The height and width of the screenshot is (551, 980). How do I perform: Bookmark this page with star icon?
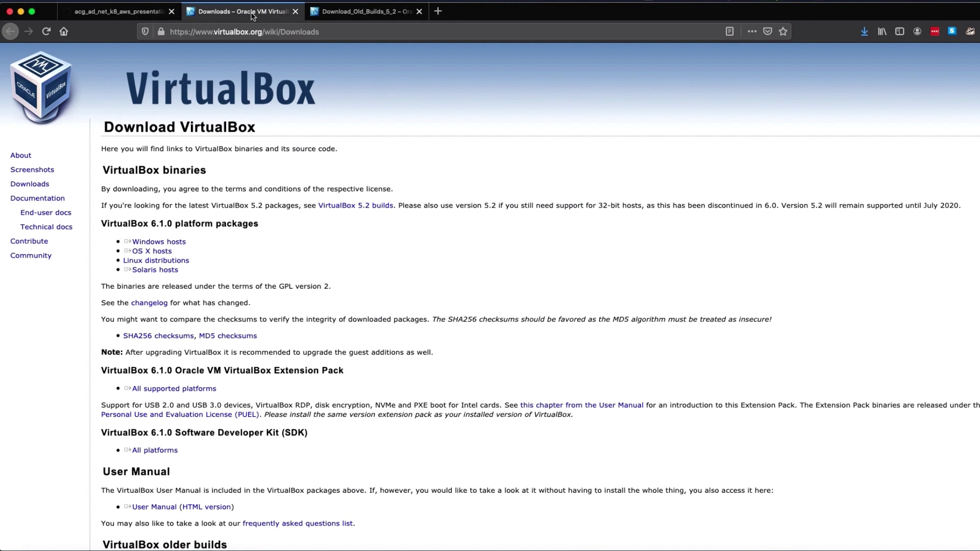[783, 32]
